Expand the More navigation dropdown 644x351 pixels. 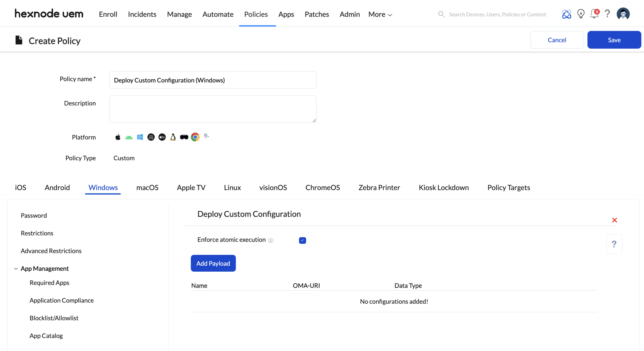pos(380,14)
